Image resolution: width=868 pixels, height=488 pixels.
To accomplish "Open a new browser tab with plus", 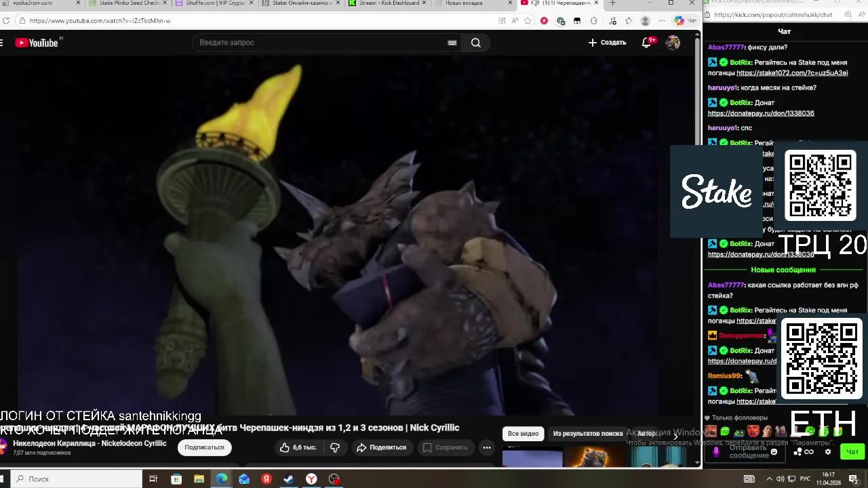I will click(612, 3).
